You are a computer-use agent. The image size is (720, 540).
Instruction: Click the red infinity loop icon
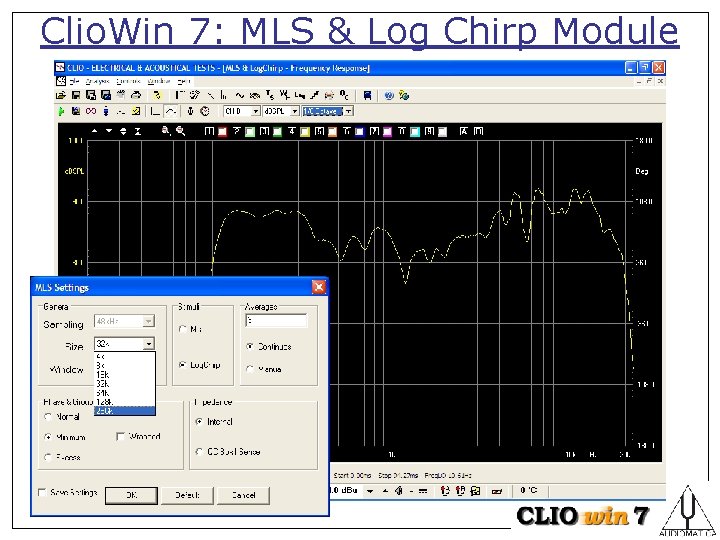coord(91,111)
